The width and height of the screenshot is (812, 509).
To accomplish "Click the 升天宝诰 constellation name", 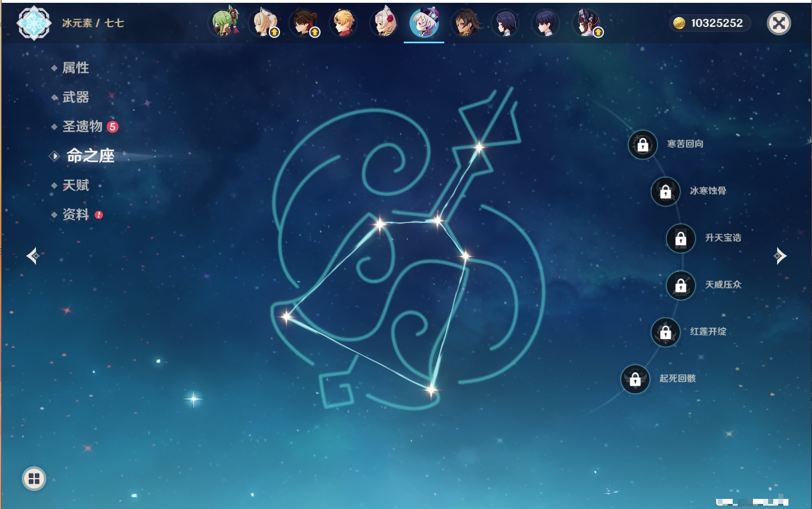I will tap(723, 238).
